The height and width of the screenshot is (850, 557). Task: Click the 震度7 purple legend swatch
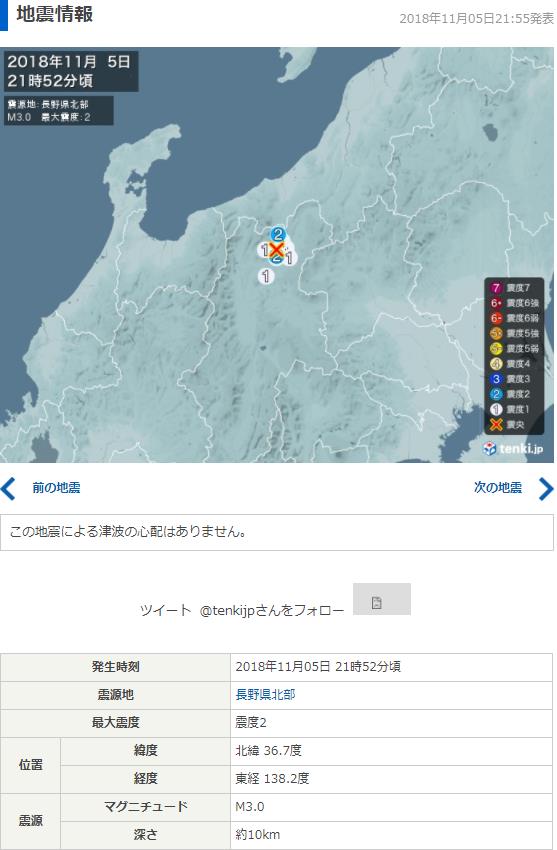point(496,288)
